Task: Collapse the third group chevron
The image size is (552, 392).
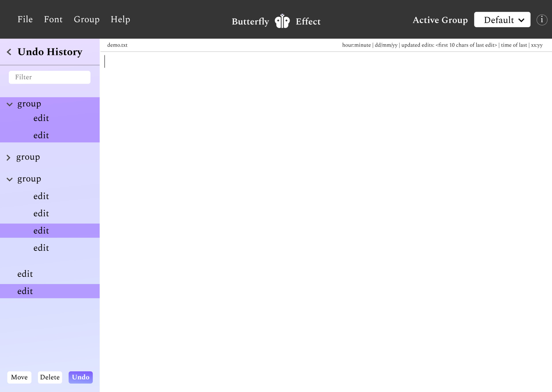Action: click(x=9, y=179)
